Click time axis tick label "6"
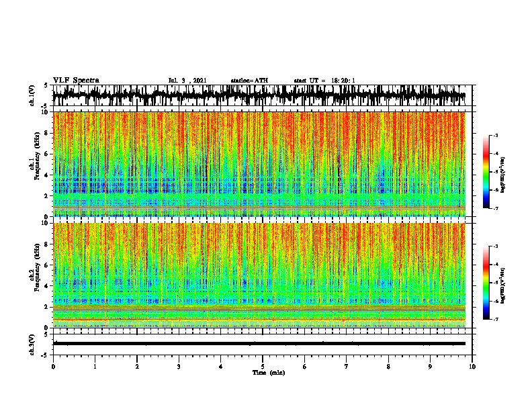This screenshot has height=411, width=532. point(305,367)
